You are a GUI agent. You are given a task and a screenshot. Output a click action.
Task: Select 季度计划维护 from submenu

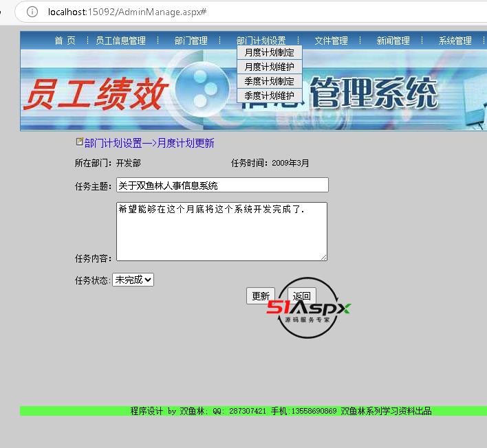(269, 96)
